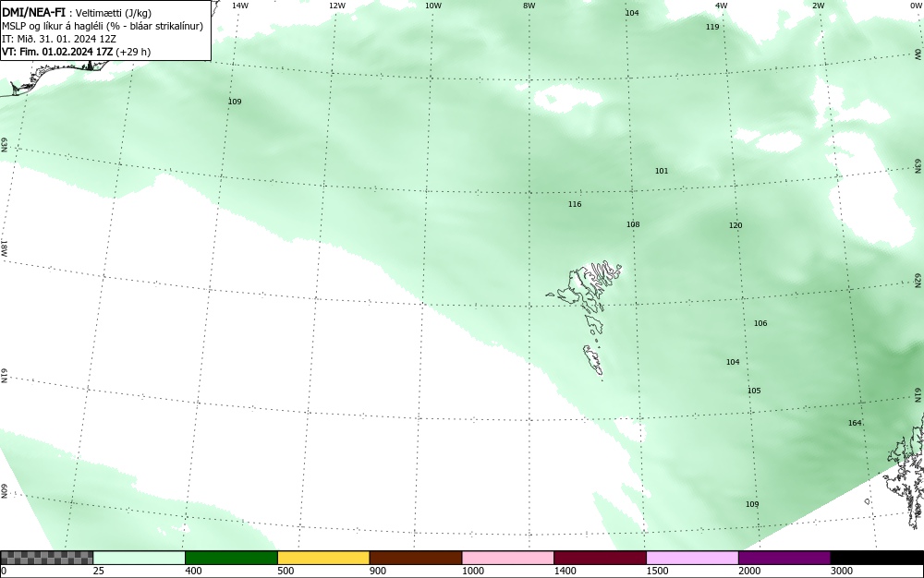Click the legend scale label 1000
The image size is (924, 578).
(472, 571)
